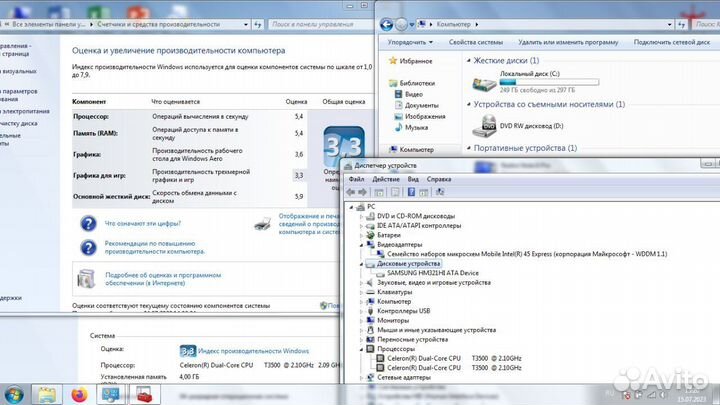720x405 pixels.
Task: Click the Контроллеры USB icon
Action: click(x=371, y=311)
